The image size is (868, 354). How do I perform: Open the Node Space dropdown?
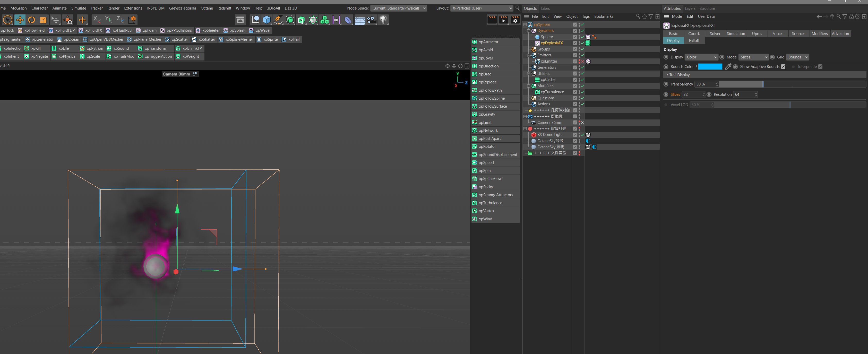[399, 8]
